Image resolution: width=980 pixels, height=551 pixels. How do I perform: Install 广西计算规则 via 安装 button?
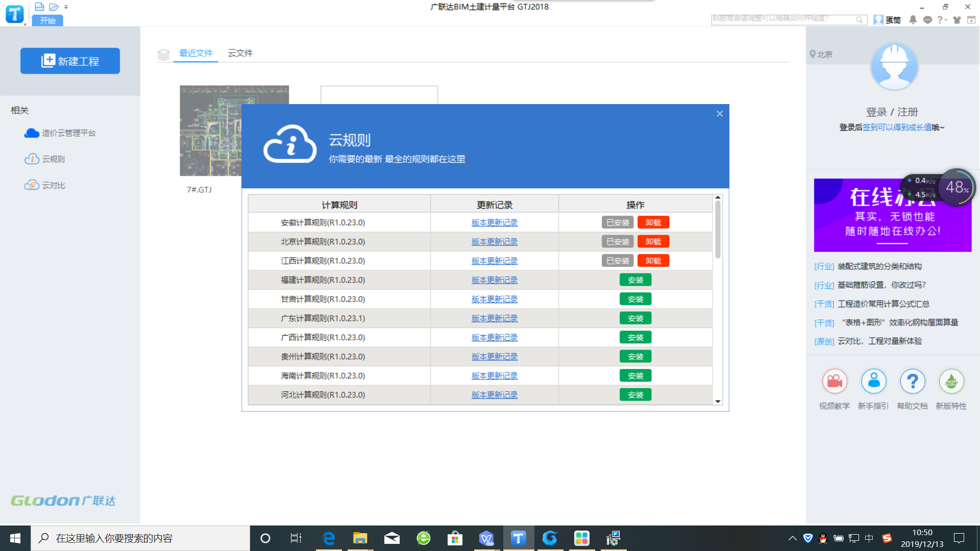(x=635, y=337)
